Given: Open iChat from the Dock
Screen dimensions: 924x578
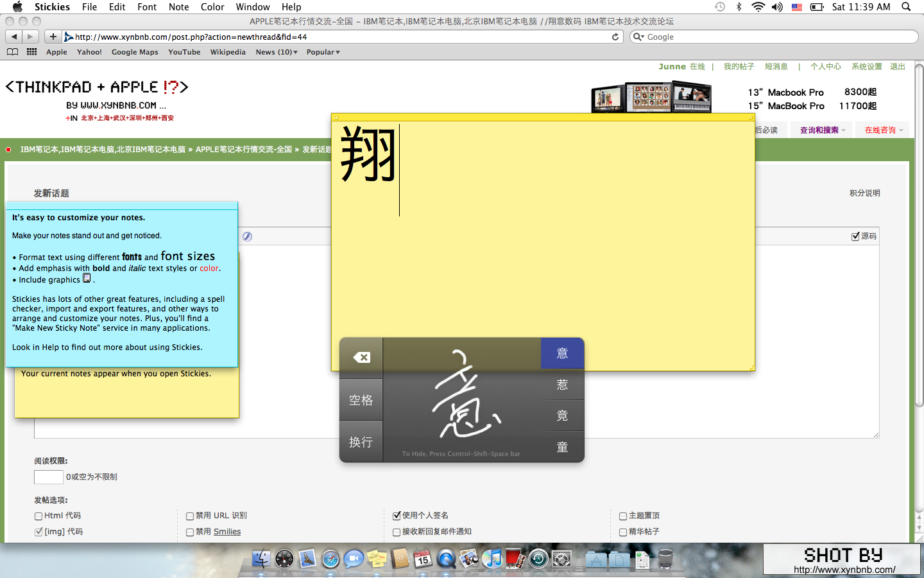Looking at the screenshot, I should (354, 559).
